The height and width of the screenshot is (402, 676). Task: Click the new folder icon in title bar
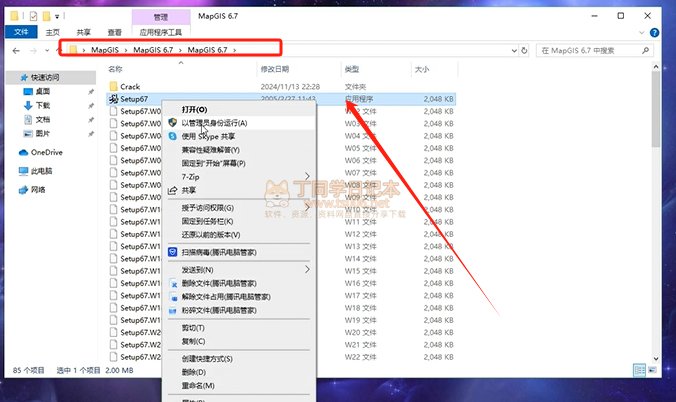click(x=46, y=16)
